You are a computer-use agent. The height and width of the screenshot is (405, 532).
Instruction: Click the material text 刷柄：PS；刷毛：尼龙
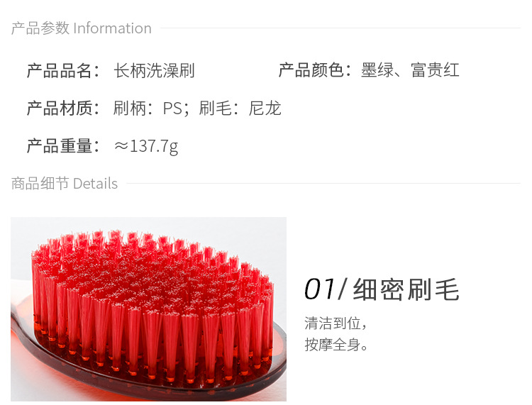tap(197, 109)
